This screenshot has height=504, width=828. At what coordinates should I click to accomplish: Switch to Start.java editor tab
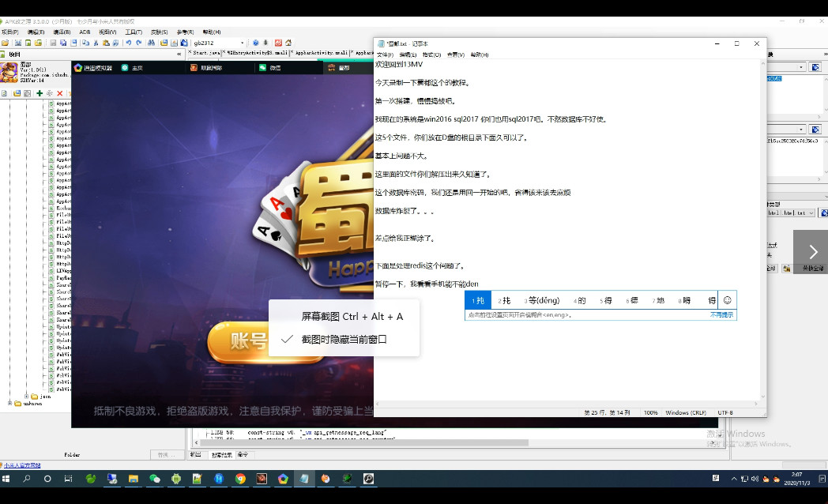205,53
